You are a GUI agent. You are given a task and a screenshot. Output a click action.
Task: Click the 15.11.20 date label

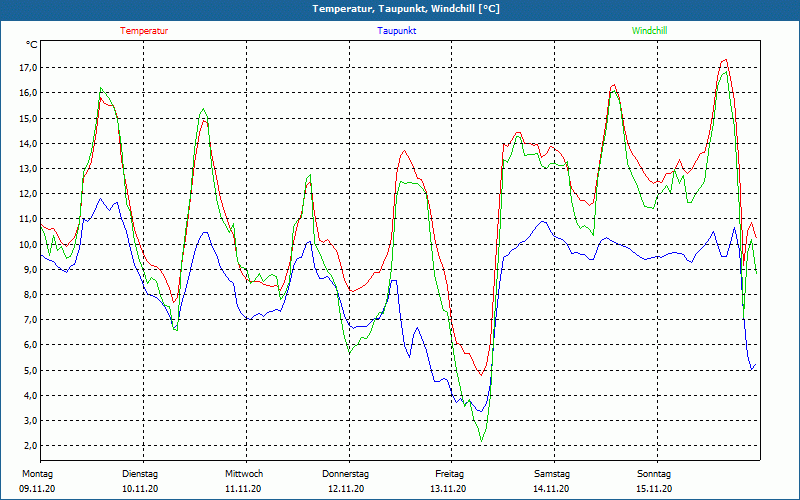[655, 489]
